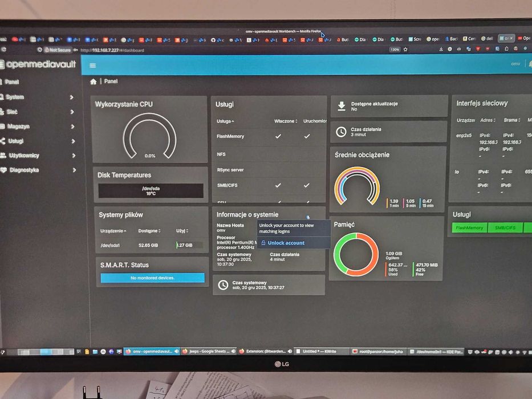Screen dimensions: 532x399
Task: Click the green SMB/CIFS service badge
Action: point(505,227)
